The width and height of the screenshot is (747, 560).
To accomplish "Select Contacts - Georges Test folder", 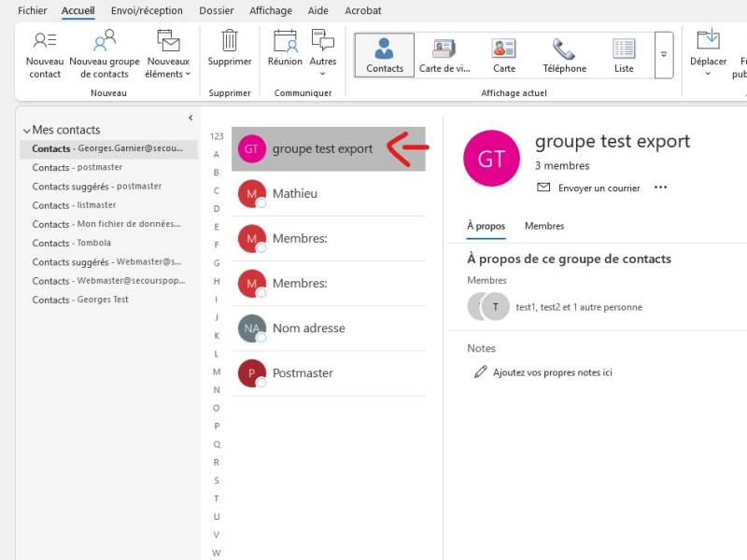I will 108,300.
